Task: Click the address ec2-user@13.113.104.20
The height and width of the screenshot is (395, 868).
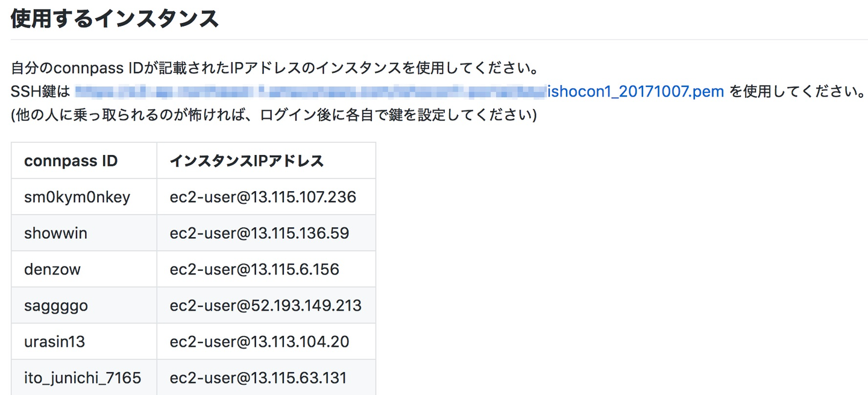Action: [x=259, y=342]
